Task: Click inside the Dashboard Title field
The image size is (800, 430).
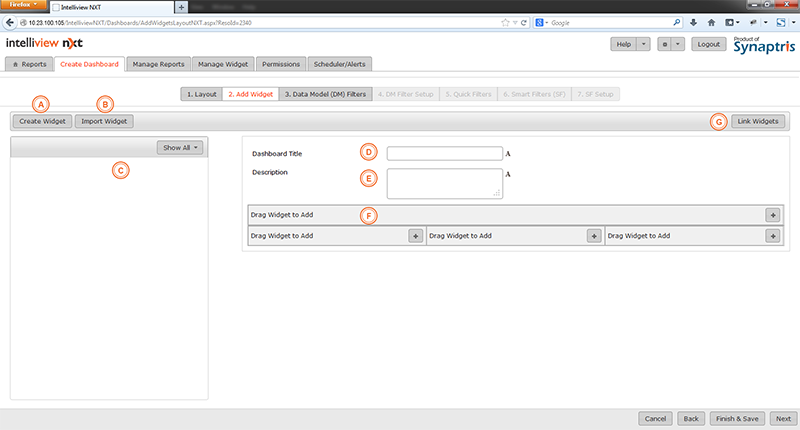Action: coord(443,154)
